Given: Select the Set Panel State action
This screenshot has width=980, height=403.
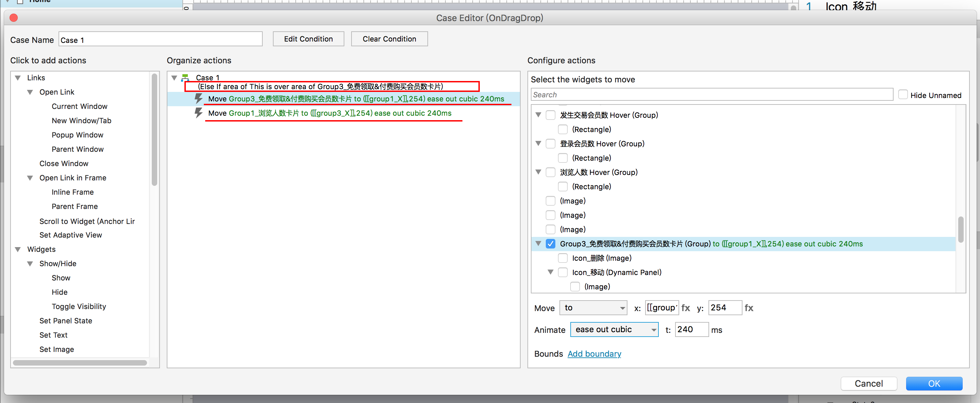Looking at the screenshot, I should (x=65, y=321).
